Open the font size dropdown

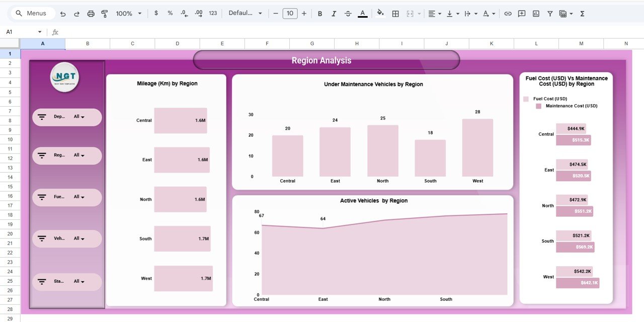(x=290, y=14)
